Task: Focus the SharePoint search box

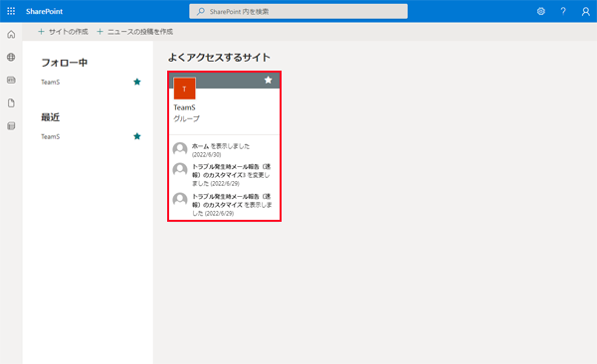Action: click(298, 11)
